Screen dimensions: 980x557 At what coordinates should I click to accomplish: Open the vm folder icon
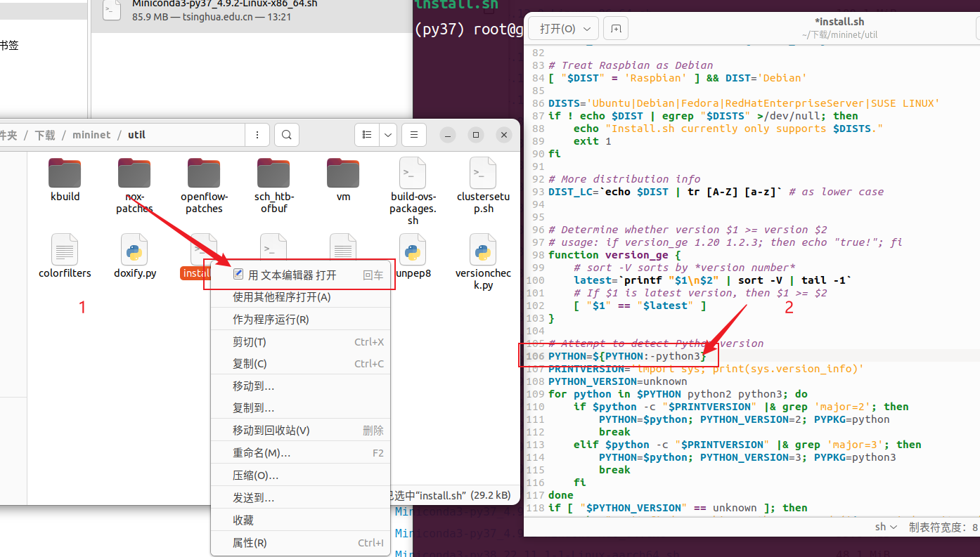343,172
